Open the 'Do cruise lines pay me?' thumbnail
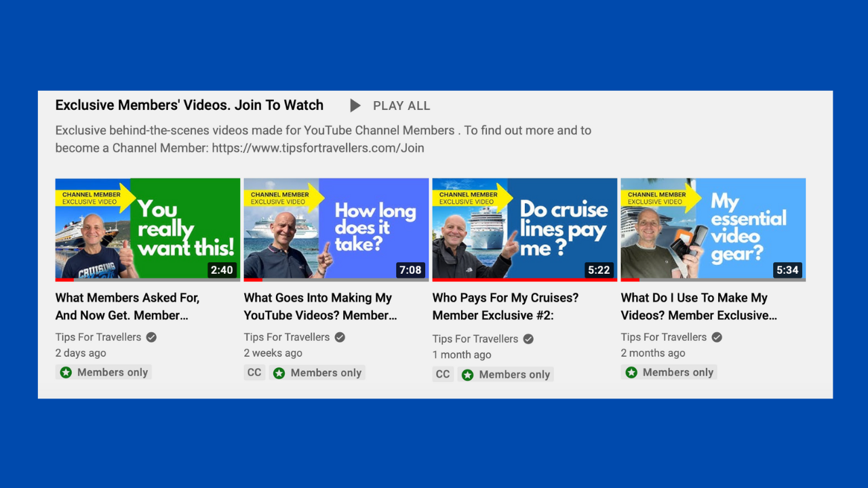This screenshot has height=488, width=868. 525,228
